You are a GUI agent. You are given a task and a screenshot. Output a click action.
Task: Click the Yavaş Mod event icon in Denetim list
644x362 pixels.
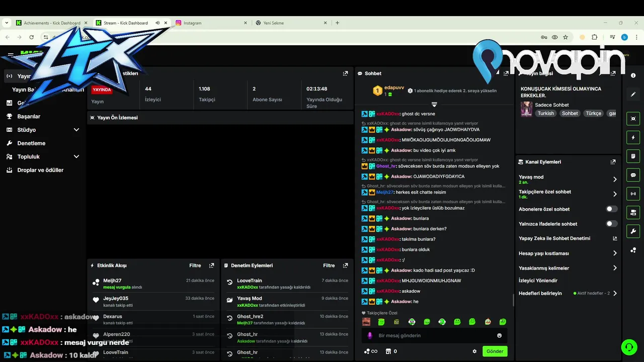230,301
